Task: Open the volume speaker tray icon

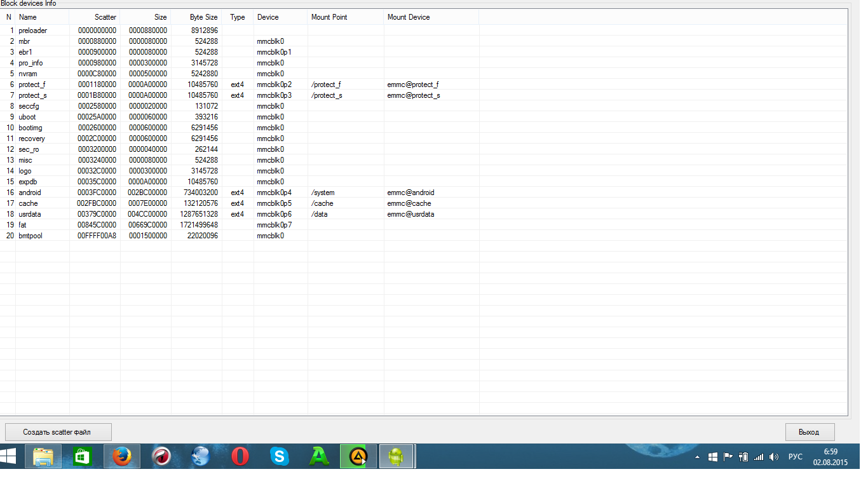Action: point(774,457)
